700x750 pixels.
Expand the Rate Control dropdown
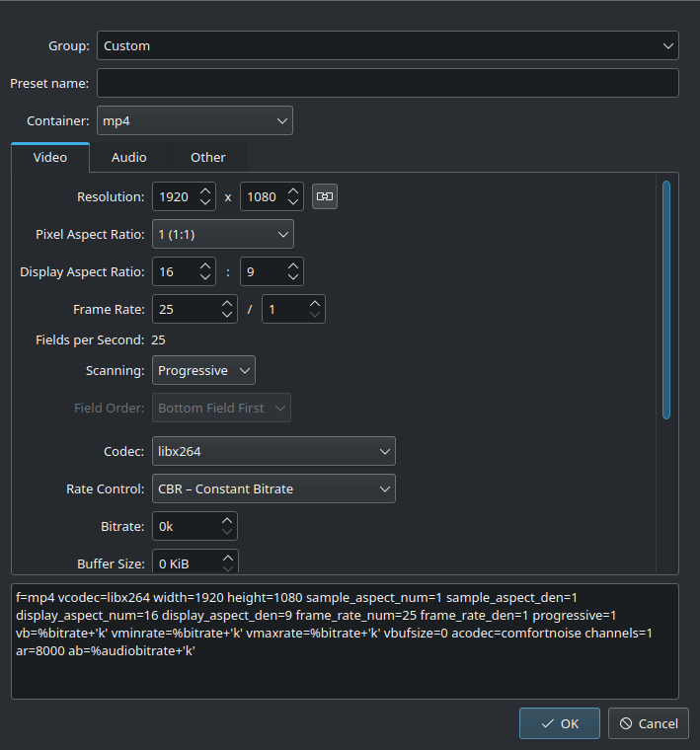point(273,488)
